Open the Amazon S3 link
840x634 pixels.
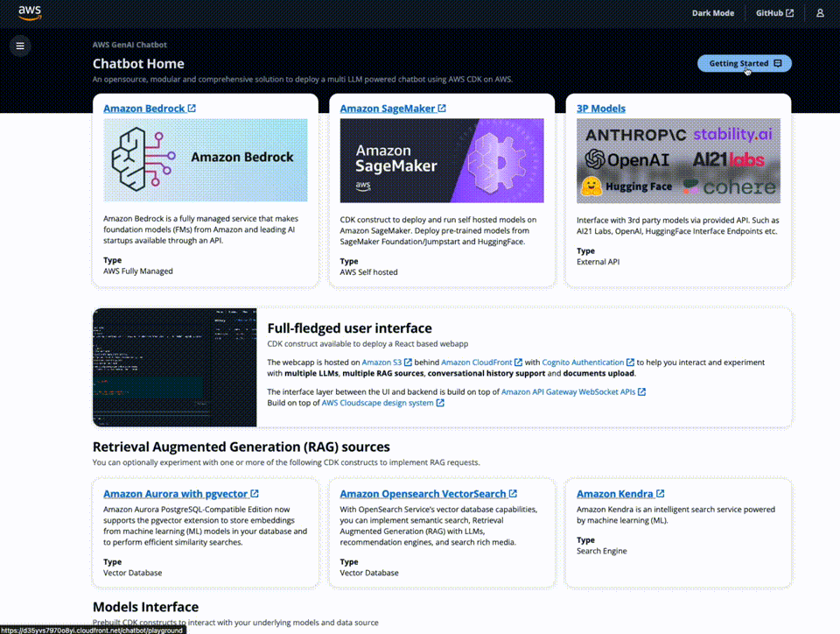click(x=381, y=363)
